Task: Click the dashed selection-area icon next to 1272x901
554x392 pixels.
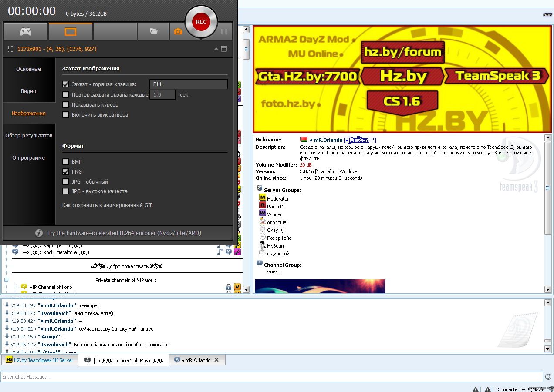Action: click(x=11, y=49)
